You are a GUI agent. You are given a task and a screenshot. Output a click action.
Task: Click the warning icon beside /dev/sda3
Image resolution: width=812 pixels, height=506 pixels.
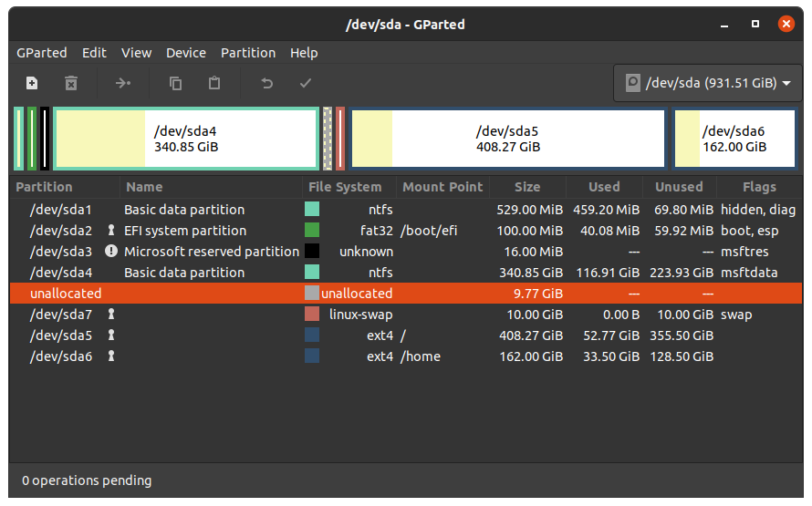tap(110, 251)
